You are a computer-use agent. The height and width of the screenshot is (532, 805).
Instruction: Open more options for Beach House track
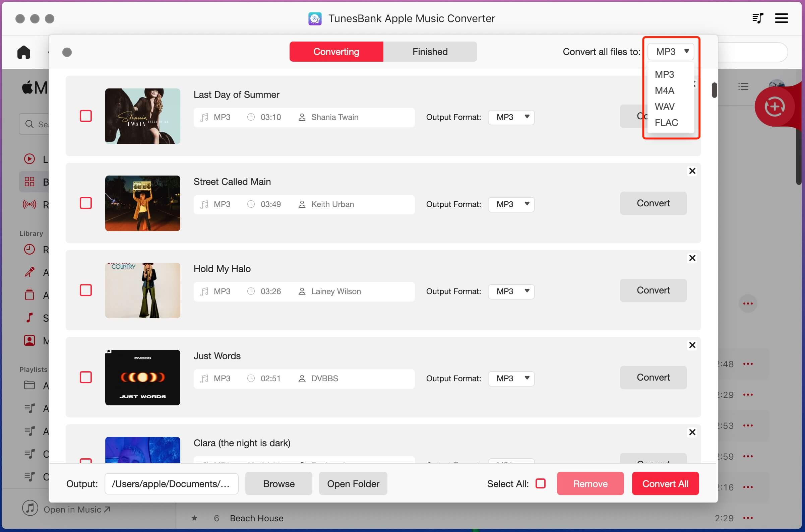(x=748, y=518)
